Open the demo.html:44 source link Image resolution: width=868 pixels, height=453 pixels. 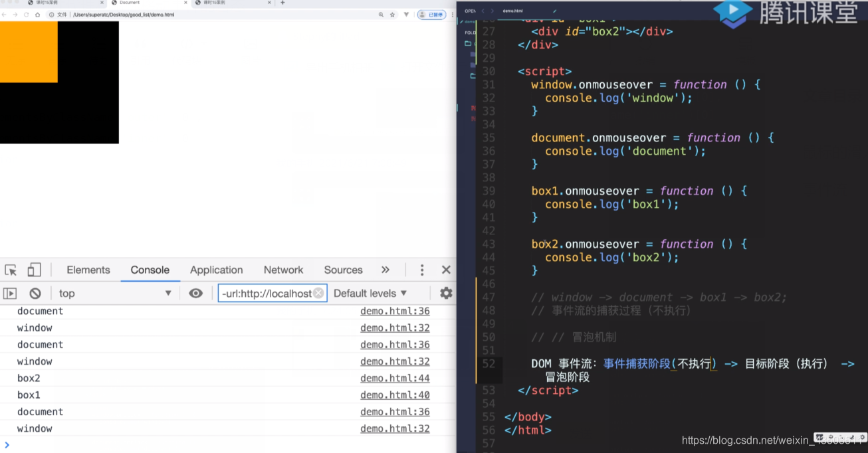395,378
